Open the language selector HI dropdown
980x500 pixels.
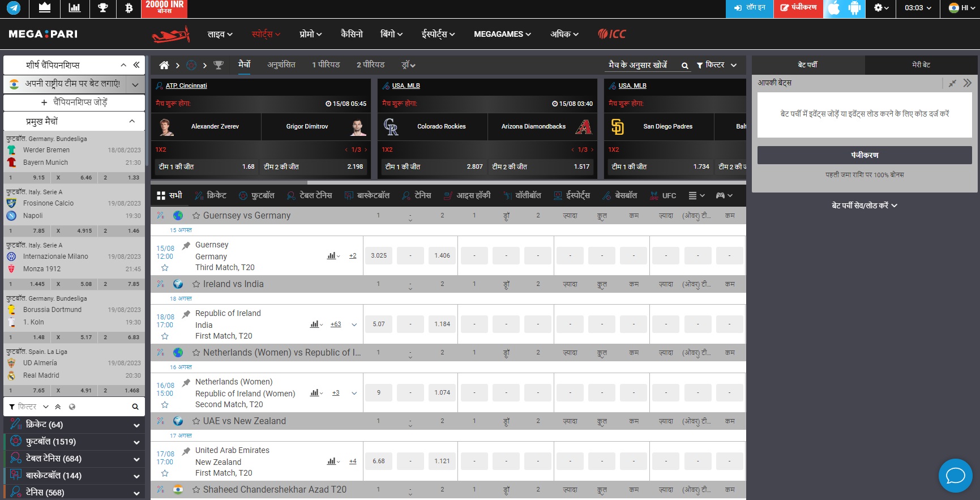(961, 8)
